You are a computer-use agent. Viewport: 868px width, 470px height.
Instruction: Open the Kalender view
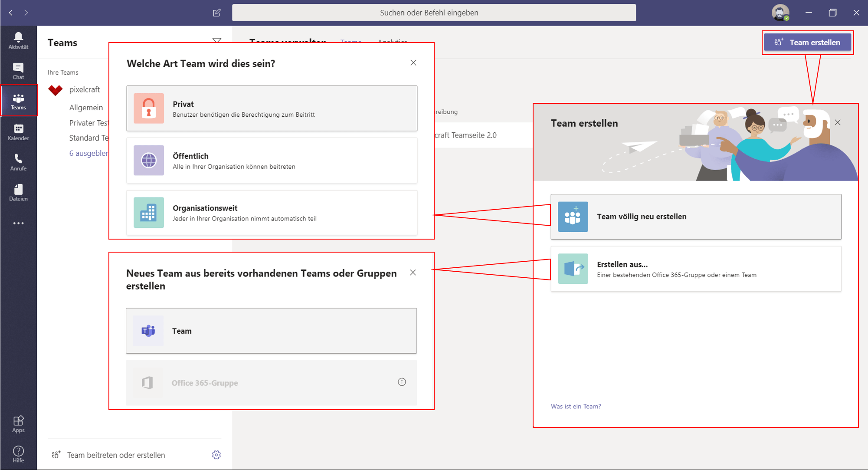click(x=18, y=132)
